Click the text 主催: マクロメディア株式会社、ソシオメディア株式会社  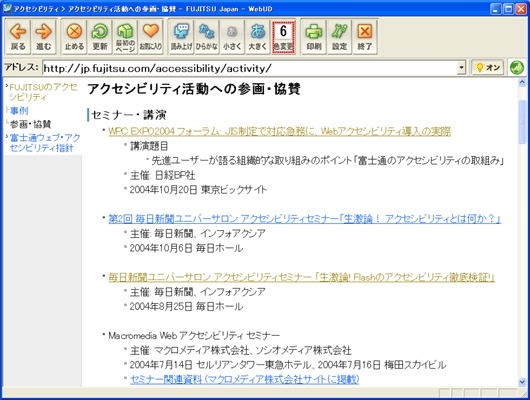coord(241,350)
